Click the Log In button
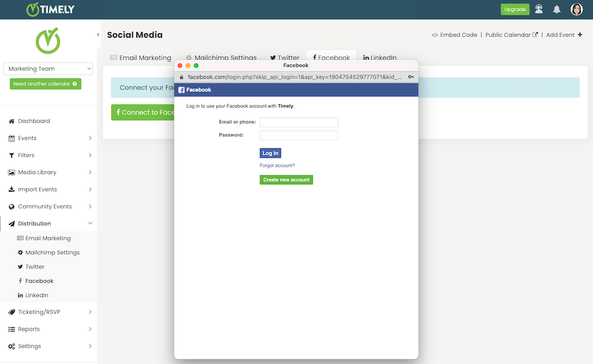 point(270,153)
